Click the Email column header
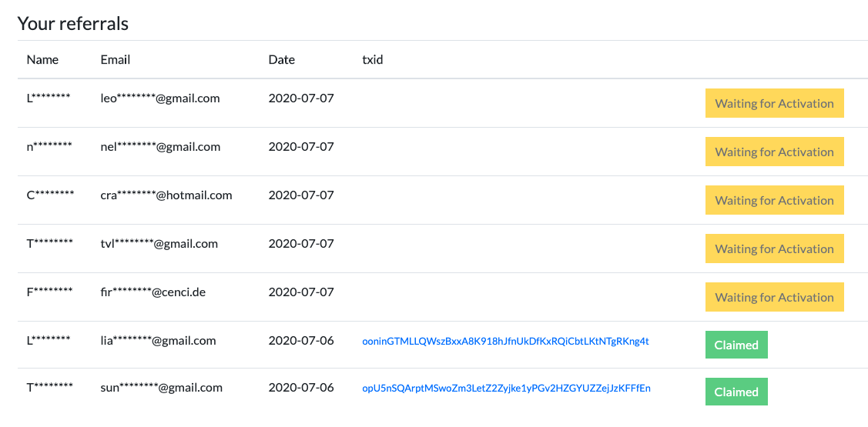The height and width of the screenshot is (427, 868). point(116,60)
